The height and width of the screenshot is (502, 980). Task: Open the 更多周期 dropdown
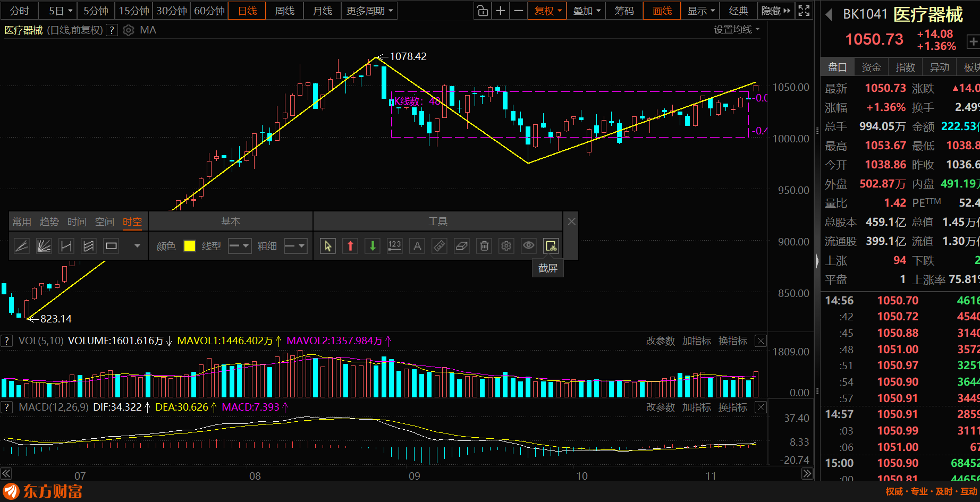(x=370, y=11)
